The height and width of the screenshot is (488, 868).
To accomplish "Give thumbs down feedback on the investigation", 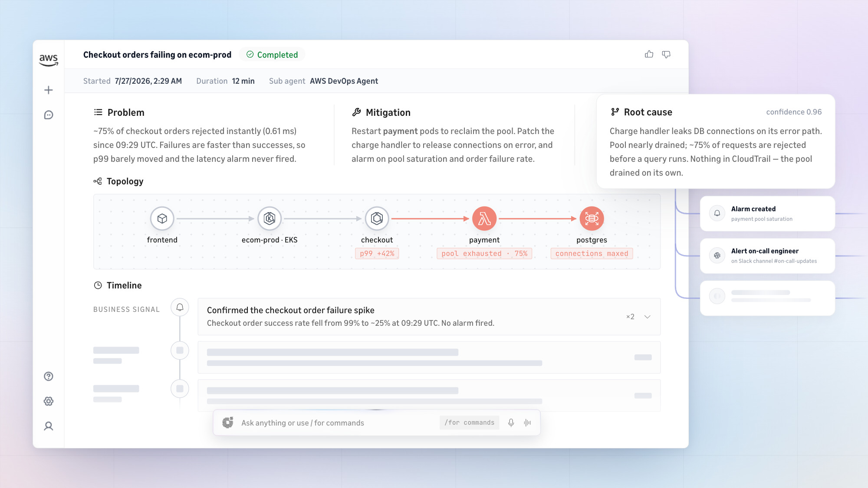I will click(666, 54).
